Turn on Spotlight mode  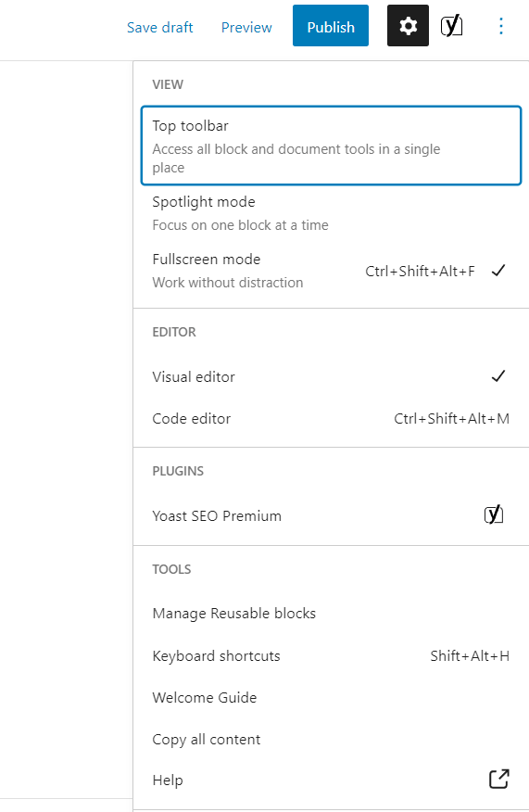pyautogui.click(x=332, y=213)
